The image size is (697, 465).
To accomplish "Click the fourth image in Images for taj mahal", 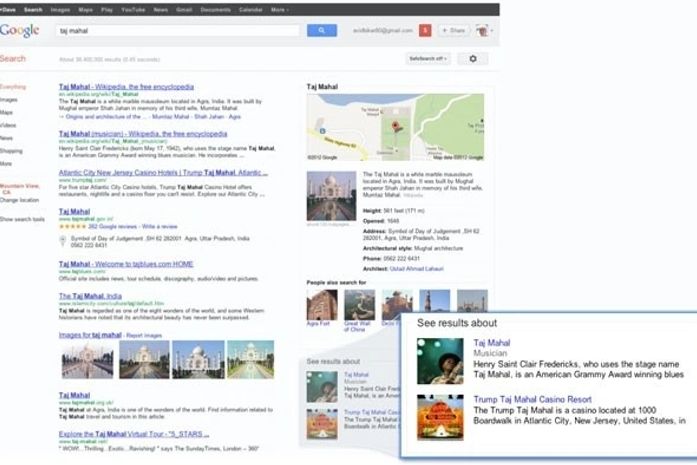I will [x=250, y=360].
